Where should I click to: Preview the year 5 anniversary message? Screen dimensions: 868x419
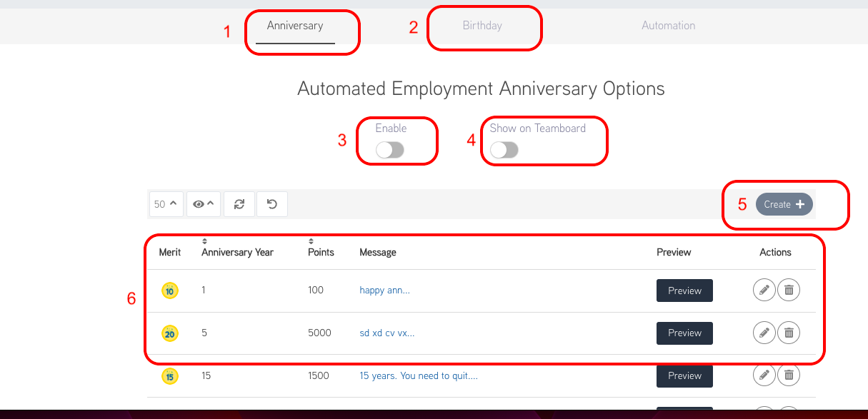[x=684, y=333]
